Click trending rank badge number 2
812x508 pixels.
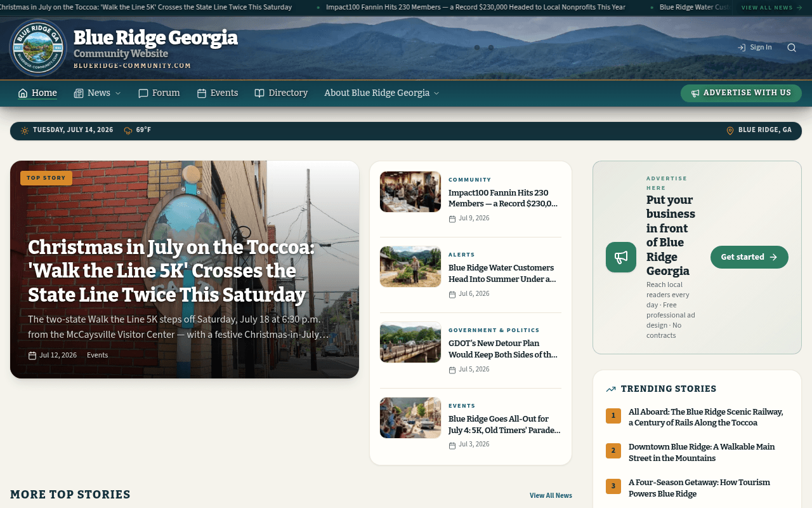[x=613, y=451]
